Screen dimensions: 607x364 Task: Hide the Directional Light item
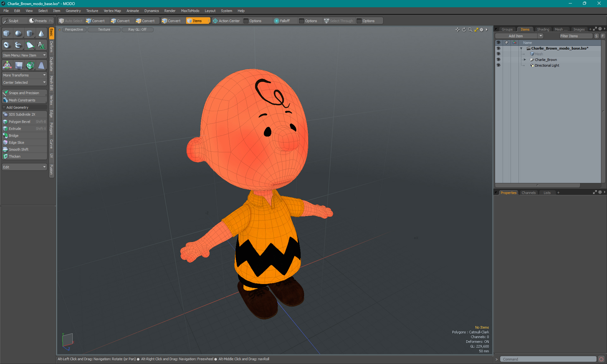coord(498,65)
